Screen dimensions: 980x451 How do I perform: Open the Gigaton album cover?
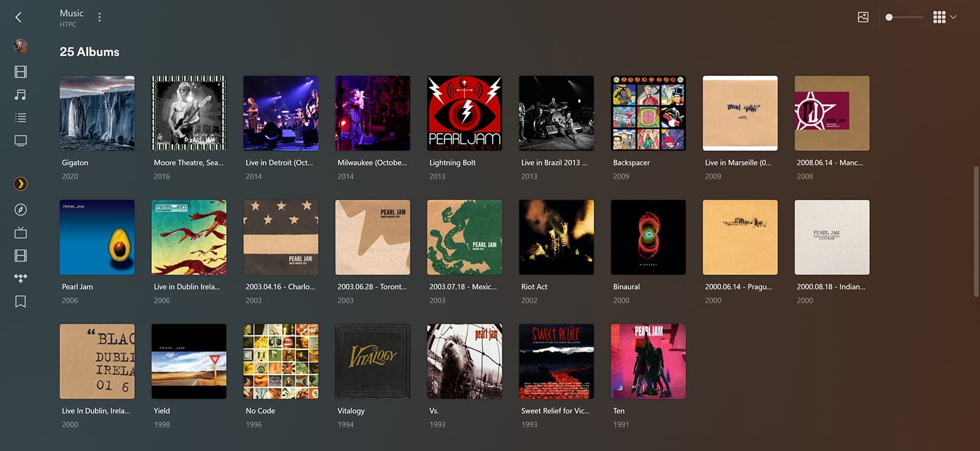[97, 113]
